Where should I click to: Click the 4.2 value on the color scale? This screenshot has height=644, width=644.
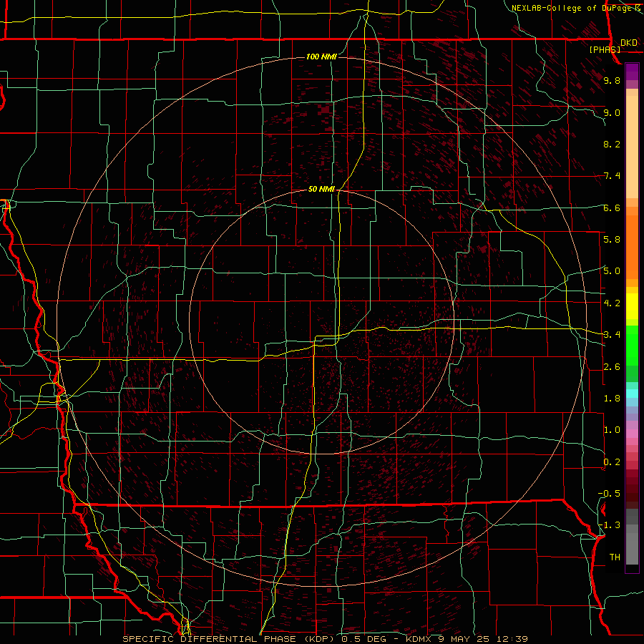click(612, 303)
